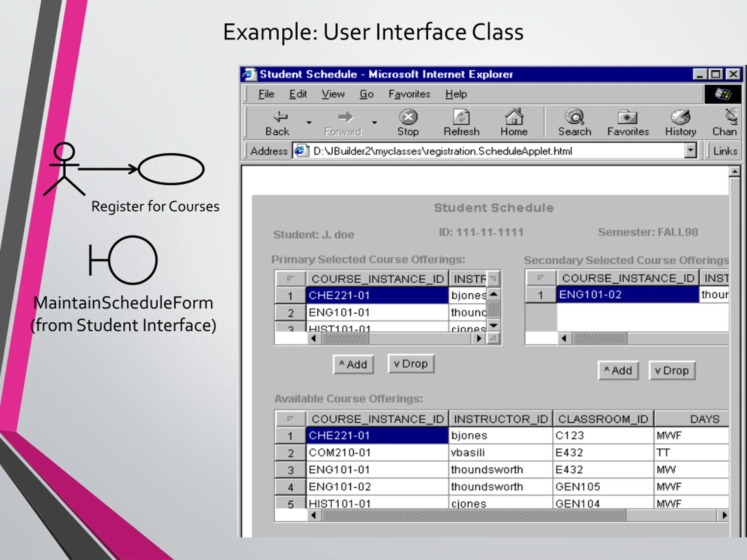Screen dimensions: 747x560
Task: Click COURSE_INSTANCE_ID header in Primary table
Action: pos(377,279)
